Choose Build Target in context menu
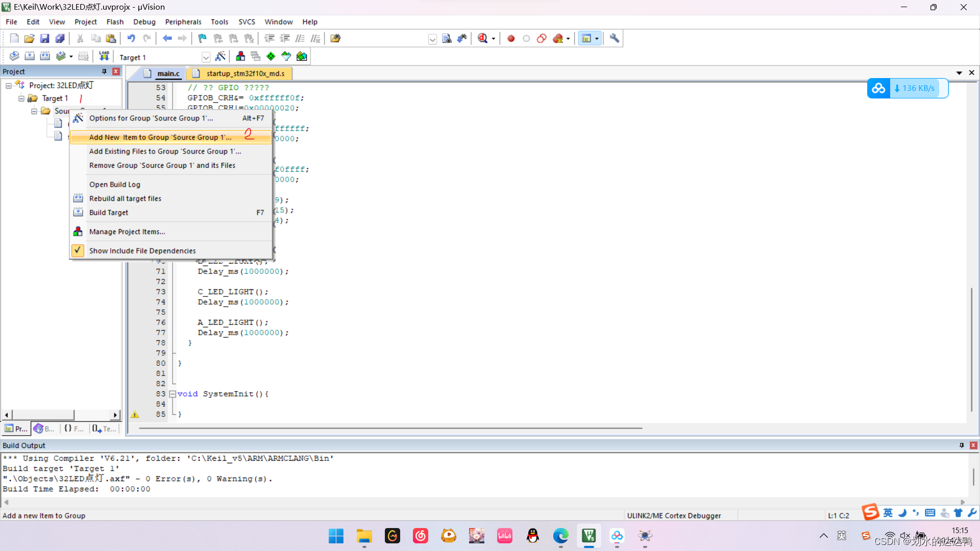 (x=171, y=213)
